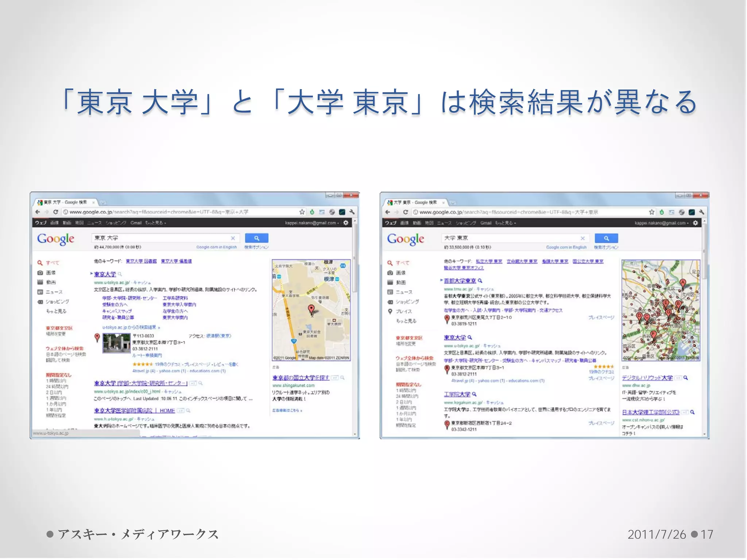
Task: Clear the 大学 東京 search box with X
Action: click(x=582, y=238)
